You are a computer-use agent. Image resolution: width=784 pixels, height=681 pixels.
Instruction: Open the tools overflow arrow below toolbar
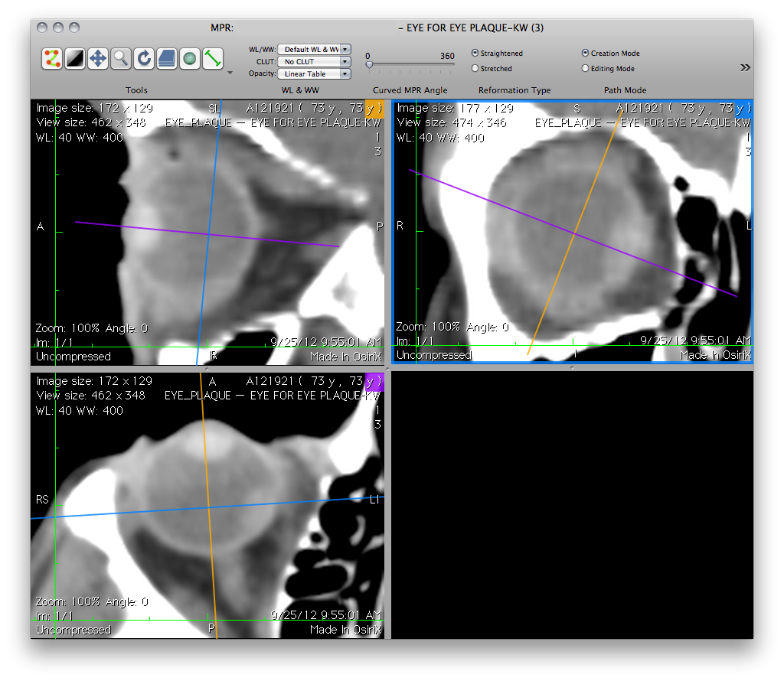230,73
